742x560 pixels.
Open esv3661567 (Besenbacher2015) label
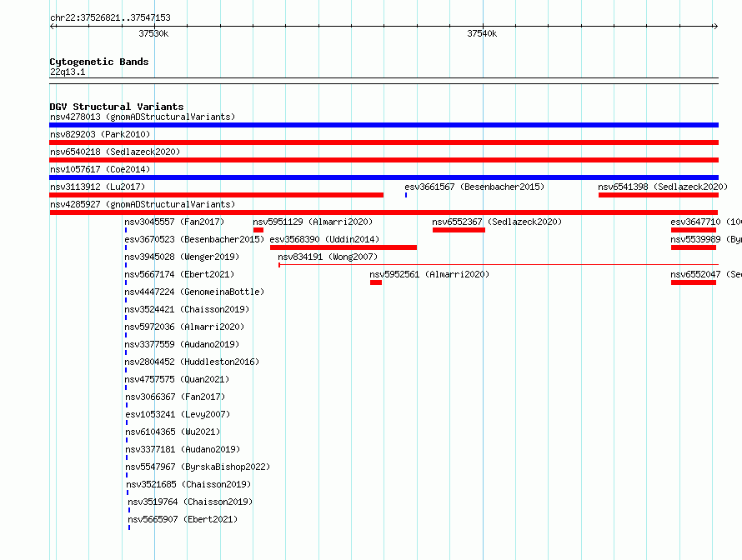pyautogui.click(x=474, y=187)
